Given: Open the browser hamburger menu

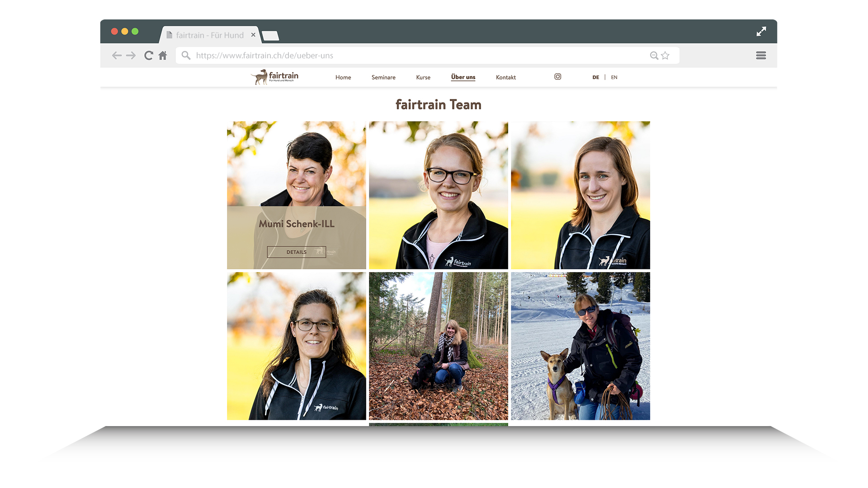Looking at the screenshot, I should pos(761,55).
